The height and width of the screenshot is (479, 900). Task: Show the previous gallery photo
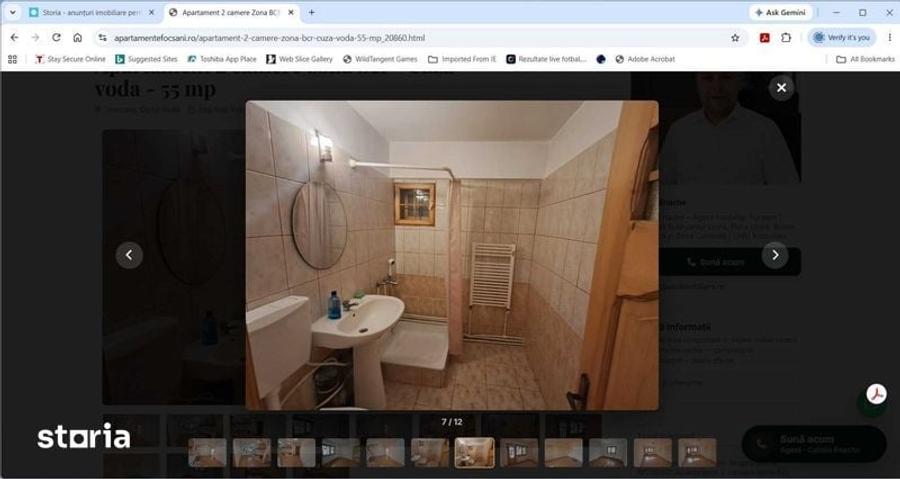[x=129, y=255]
